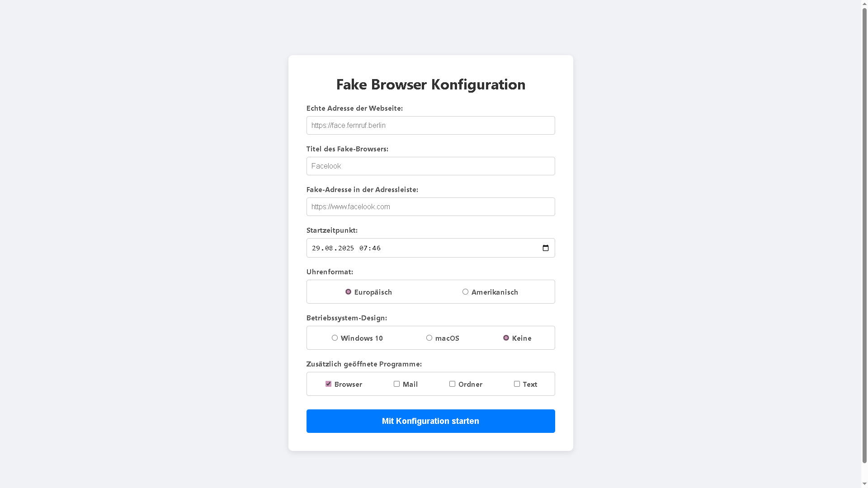Click the Fake Browser Konfiguration heading

click(430, 84)
